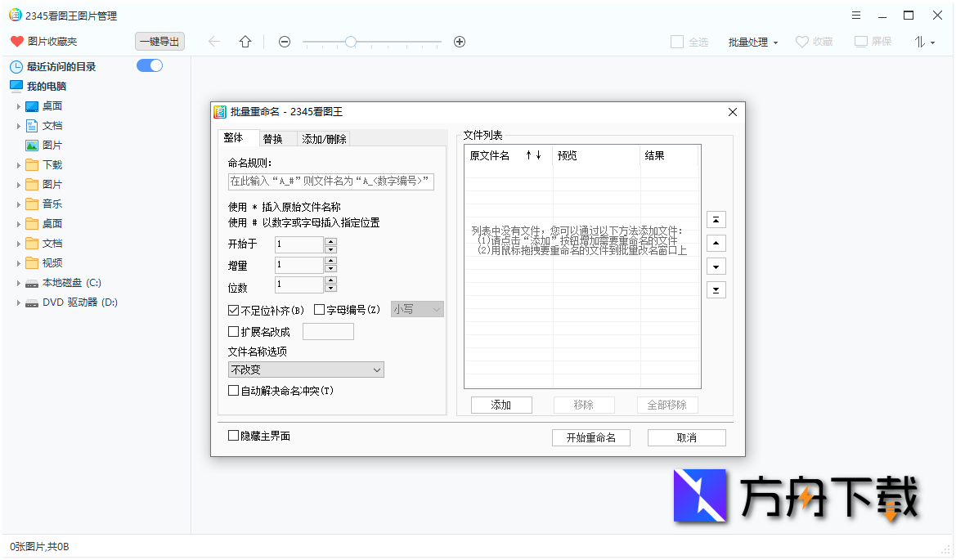This screenshot has height=560, width=956.
Task: Click the 开始重命名 button
Action: [x=590, y=437]
